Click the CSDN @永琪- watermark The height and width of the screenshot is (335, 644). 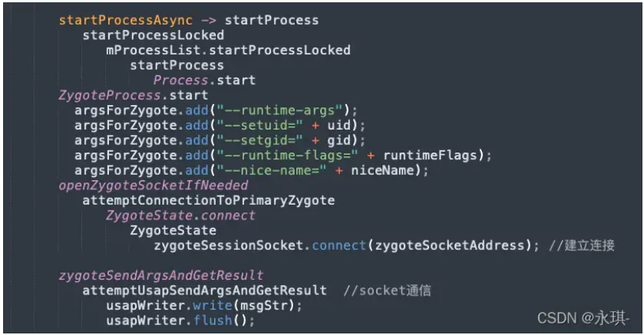(x=583, y=318)
